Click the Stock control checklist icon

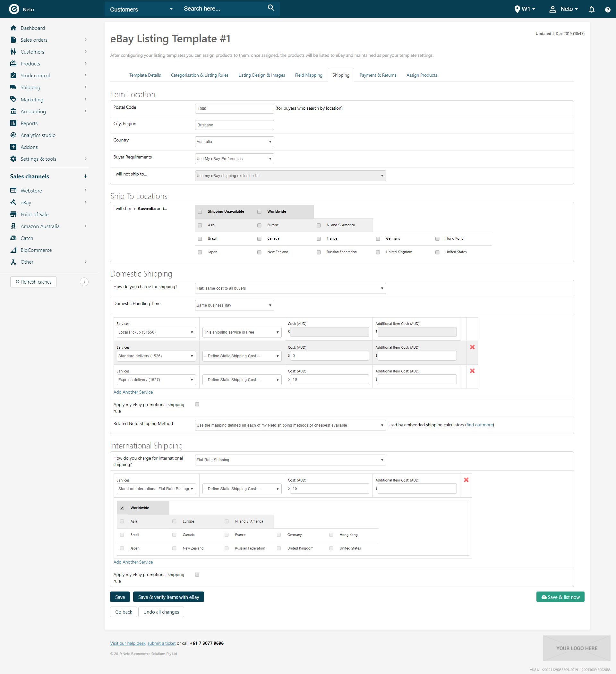(13, 75)
